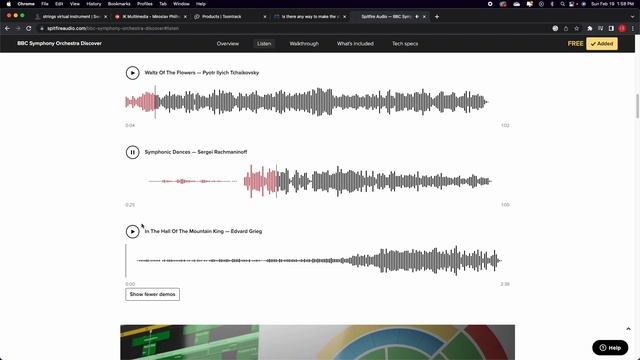Switch to the IK Multimedia tab
The height and width of the screenshot is (360, 640).
pos(151,17)
